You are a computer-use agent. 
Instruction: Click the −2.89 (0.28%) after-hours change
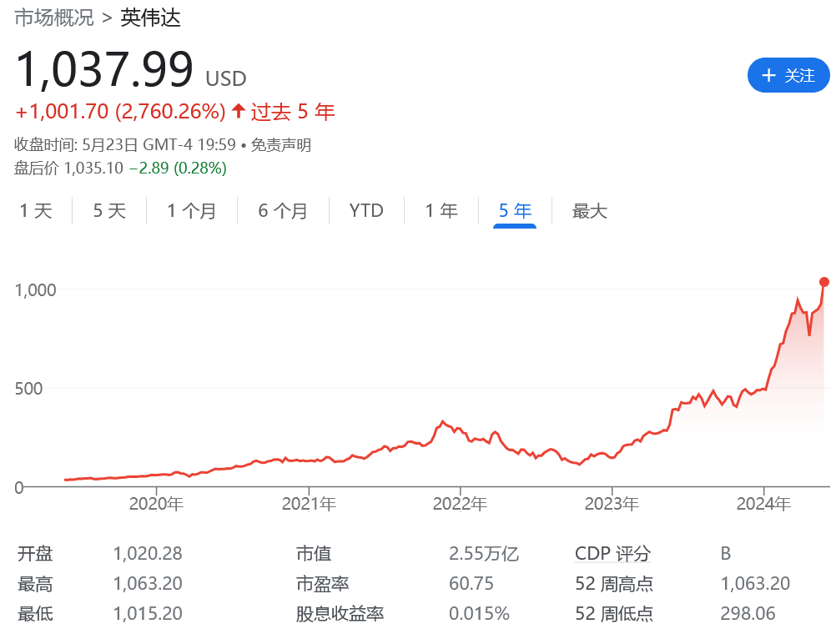(178, 169)
